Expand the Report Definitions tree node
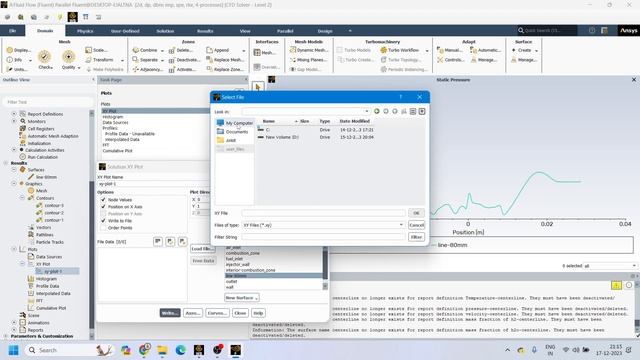 [14, 114]
